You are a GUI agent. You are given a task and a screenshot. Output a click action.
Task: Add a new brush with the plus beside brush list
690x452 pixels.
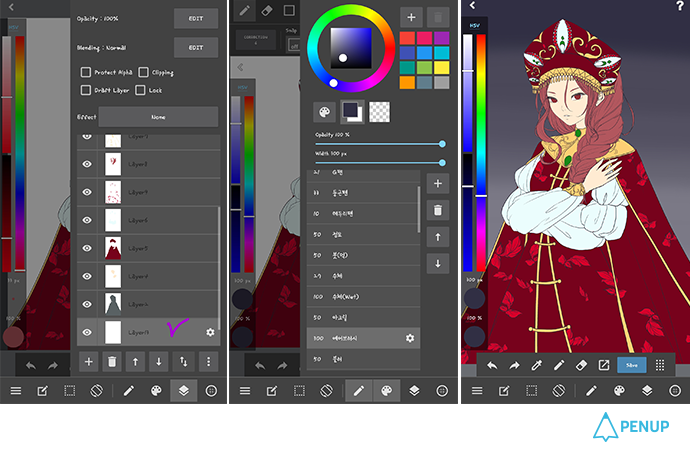coord(438,184)
